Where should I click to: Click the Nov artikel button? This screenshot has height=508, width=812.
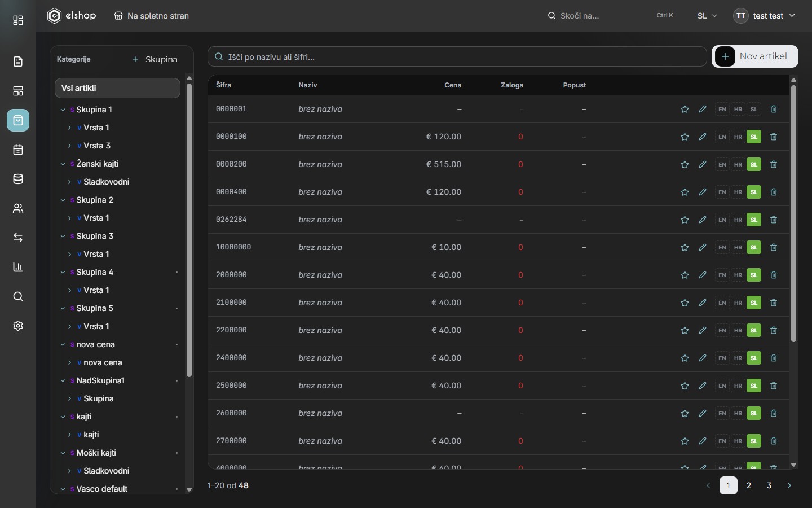pos(755,56)
